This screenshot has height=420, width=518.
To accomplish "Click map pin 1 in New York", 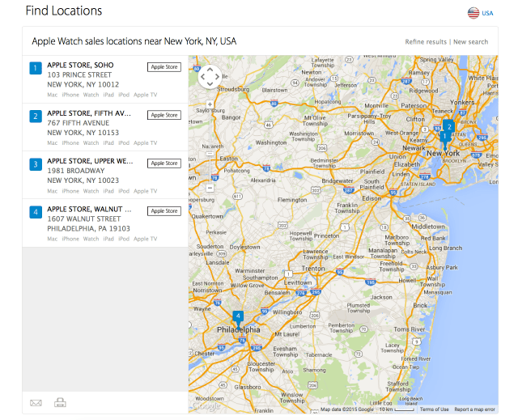I will point(444,138).
